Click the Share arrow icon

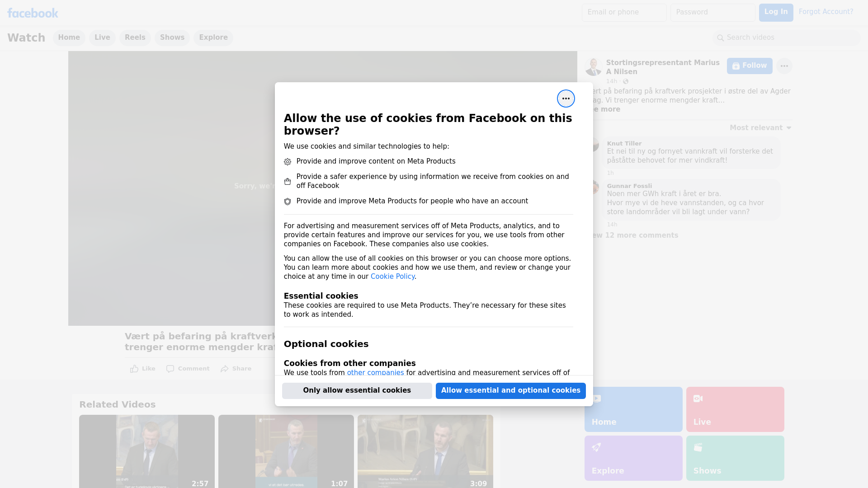[225, 369]
